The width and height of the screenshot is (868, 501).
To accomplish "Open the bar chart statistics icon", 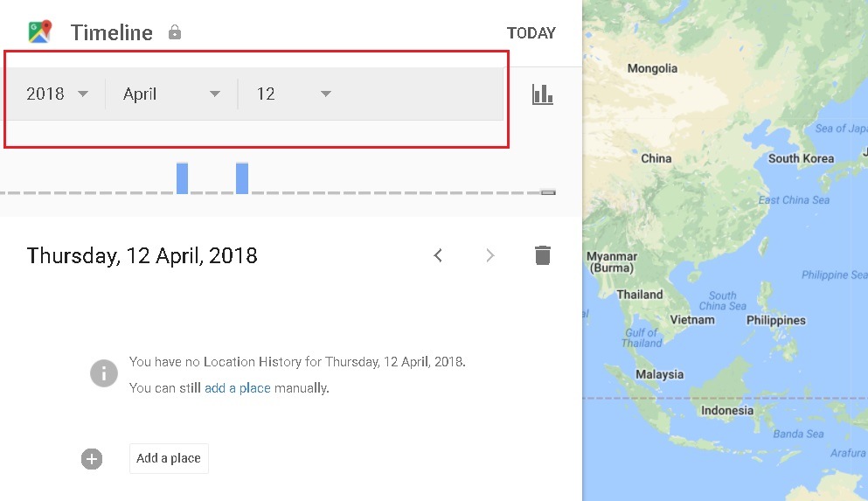I will pyautogui.click(x=543, y=94).
